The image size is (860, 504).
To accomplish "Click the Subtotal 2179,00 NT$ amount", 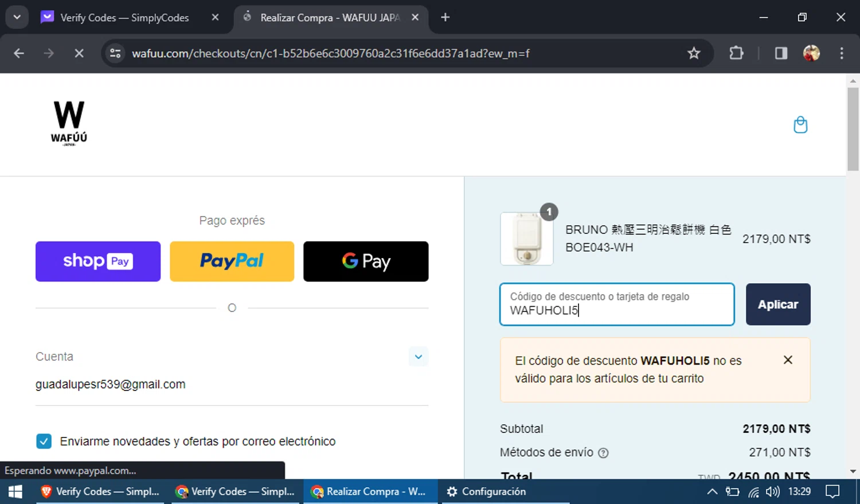I will point(776,429).
